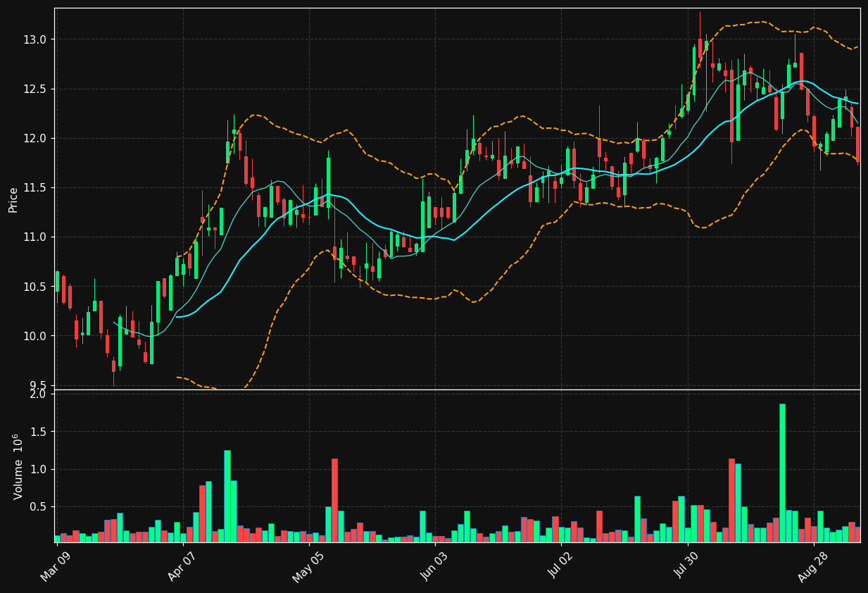Click the Aug 28 date label
The width and height of the screenshot is (868, 593).
coord(812,566)
